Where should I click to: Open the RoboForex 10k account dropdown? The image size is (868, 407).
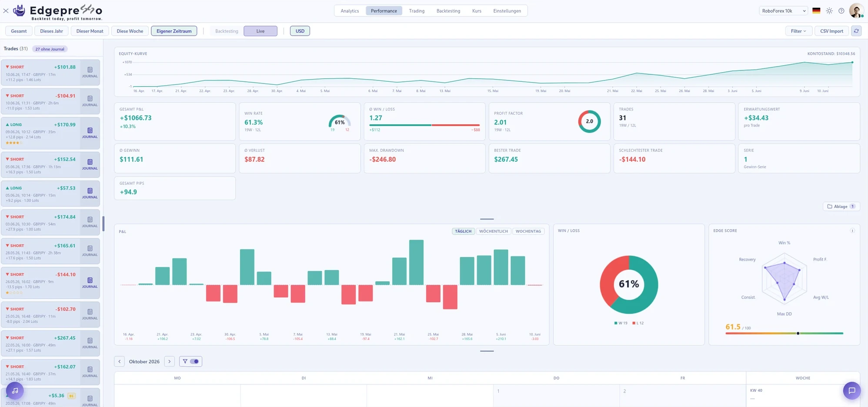pyautogui.click(x=784, y=11)
